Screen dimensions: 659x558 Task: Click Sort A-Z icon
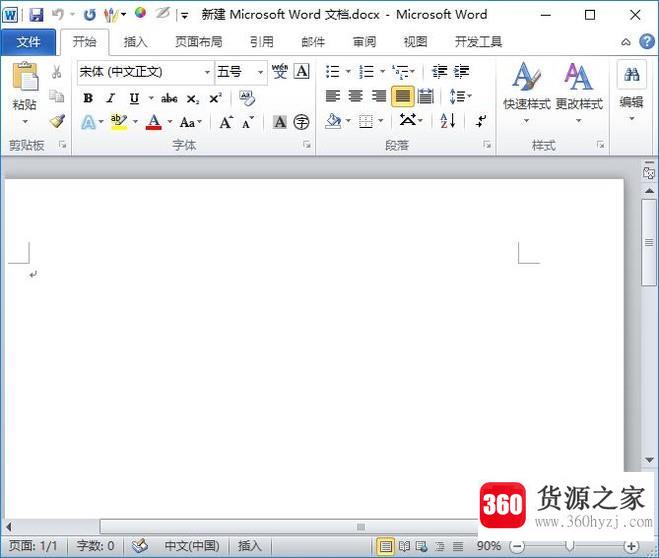click(448, 121)
